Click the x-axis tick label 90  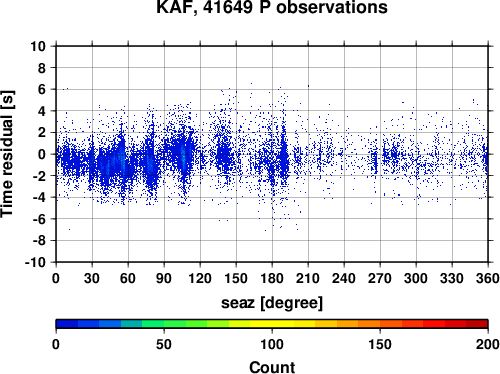click(164, 278)
